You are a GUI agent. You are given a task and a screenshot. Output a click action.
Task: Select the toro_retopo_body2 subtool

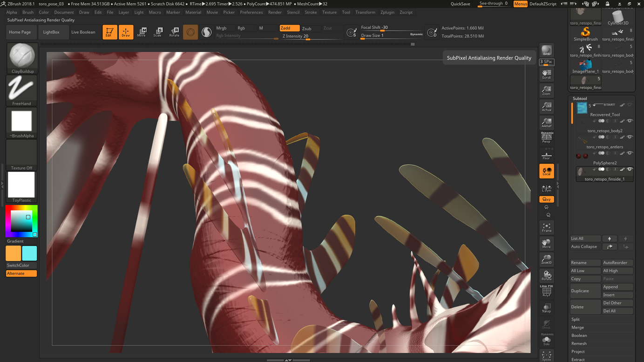point(604,131)
